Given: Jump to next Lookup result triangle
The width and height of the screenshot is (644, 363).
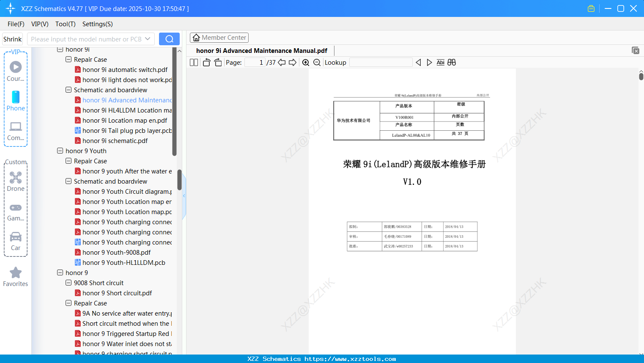Looking at the screenshot, I should pos(429,63).
